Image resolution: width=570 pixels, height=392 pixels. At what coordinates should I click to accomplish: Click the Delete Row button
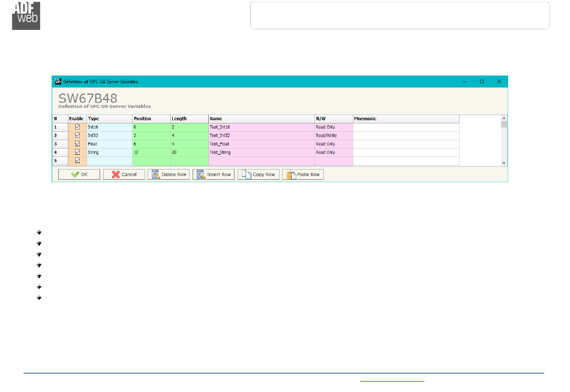pos(169,174)
